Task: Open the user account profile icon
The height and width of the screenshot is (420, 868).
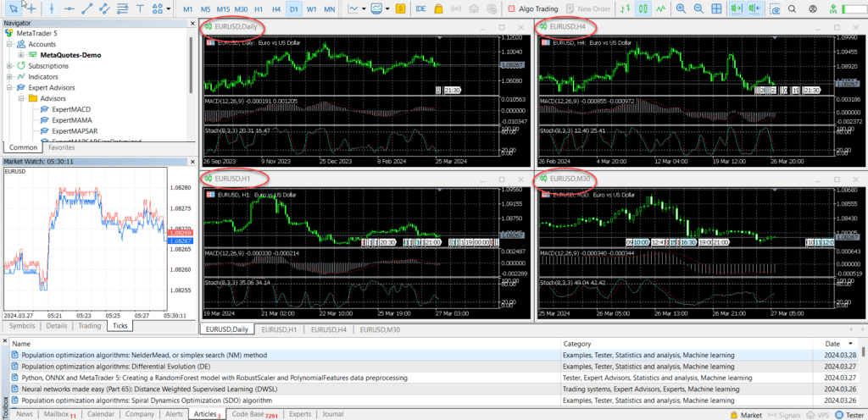Action: click(x=813, y=8)
